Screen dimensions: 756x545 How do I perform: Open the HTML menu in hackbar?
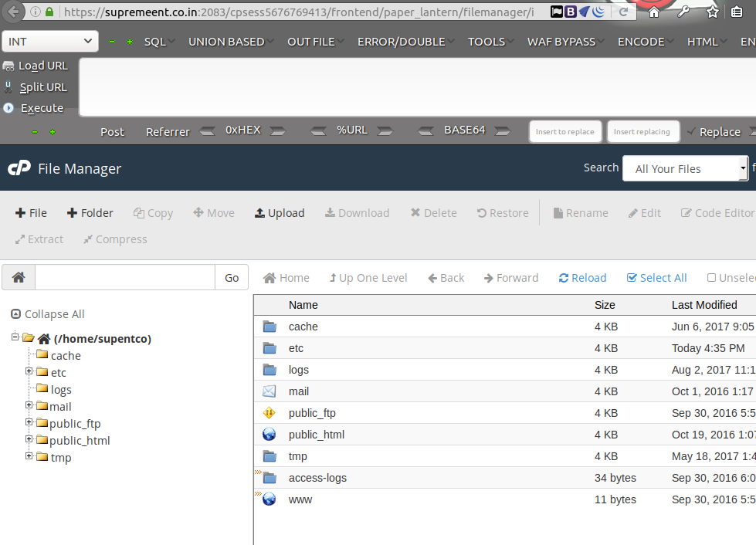[x=707, y=42]
